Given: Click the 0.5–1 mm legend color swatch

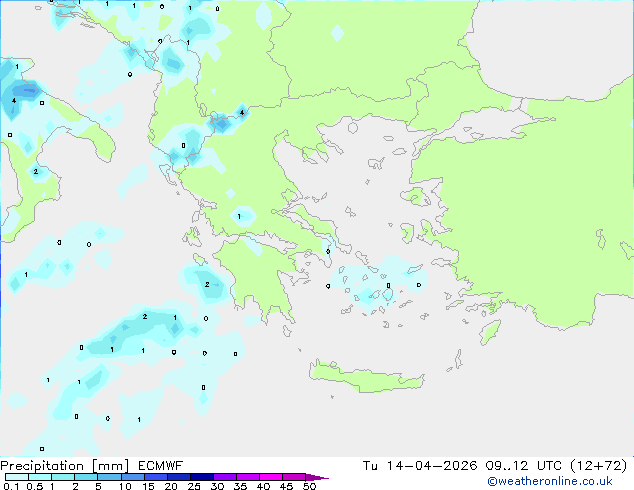Looking at the screenshot, I should tap(40, 477).
